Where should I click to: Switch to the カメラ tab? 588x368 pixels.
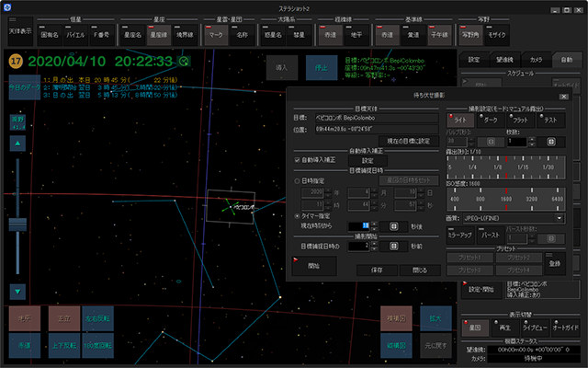[x=537, y=60]
